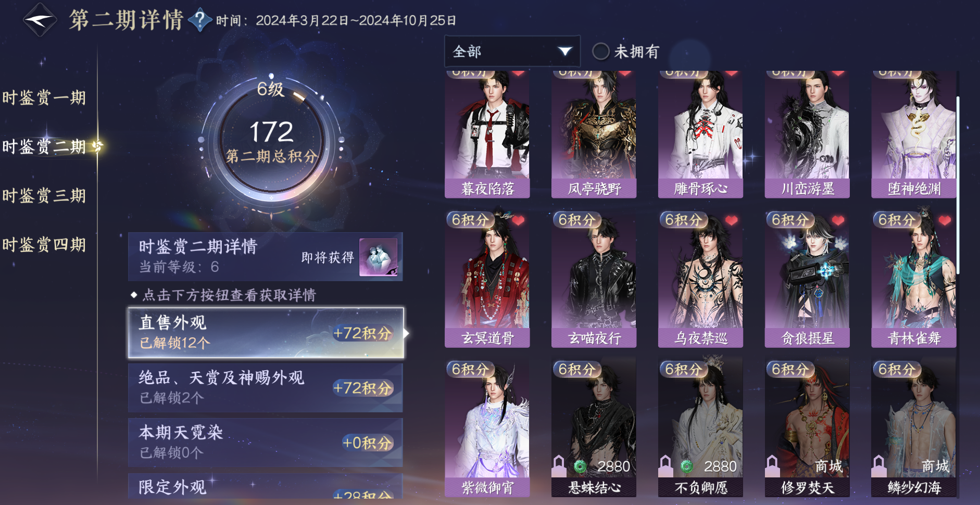Switch to 时鉴赏三期 tab

(x=44, y=196)
